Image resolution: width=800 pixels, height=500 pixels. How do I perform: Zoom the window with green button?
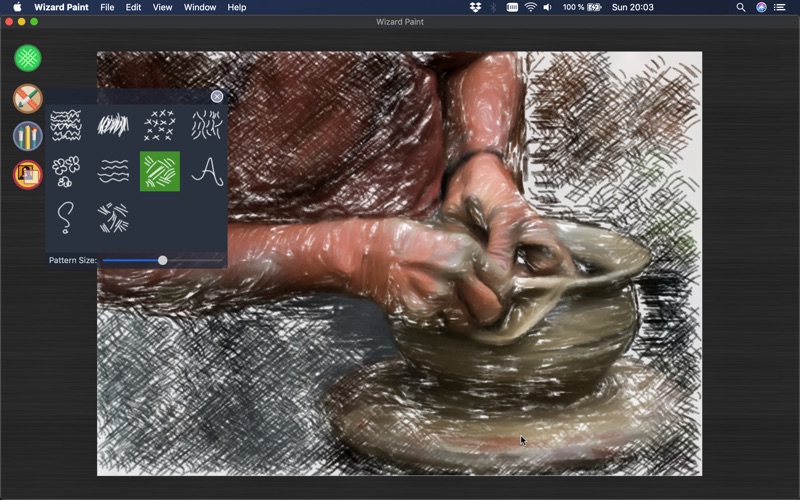(x=34, y=21)
